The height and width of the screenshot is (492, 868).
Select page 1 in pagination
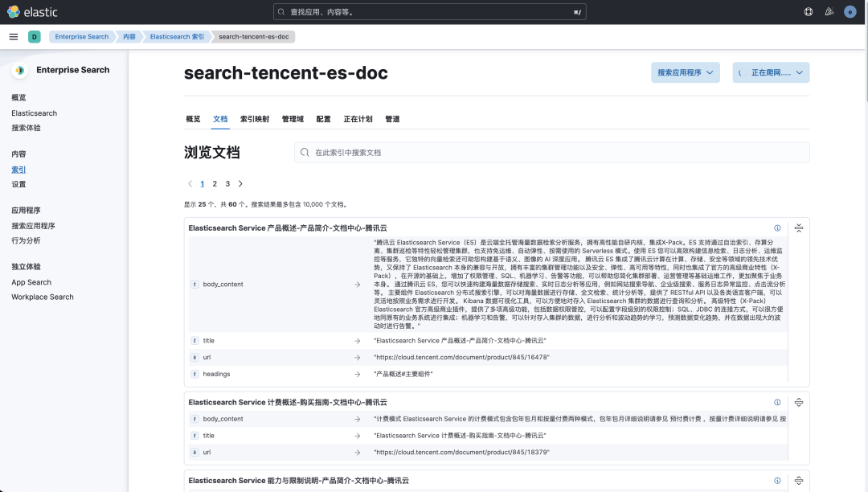[202, 184]
